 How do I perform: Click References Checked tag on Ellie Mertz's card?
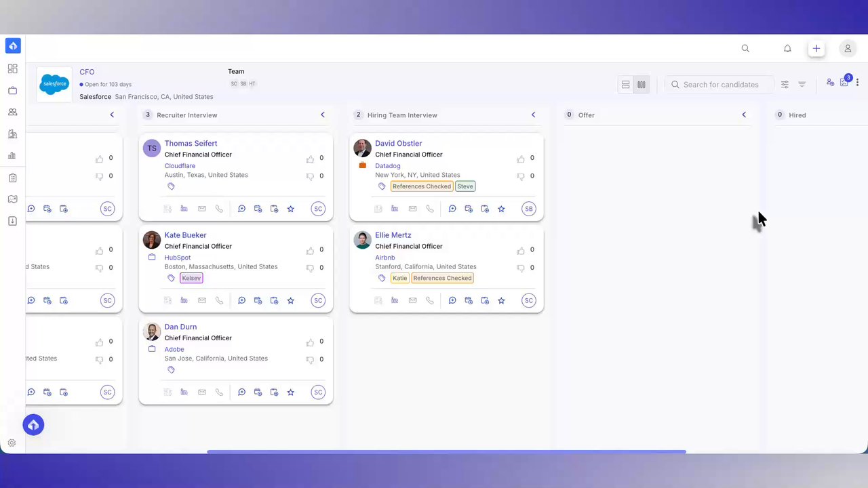[x=442, y=278]
